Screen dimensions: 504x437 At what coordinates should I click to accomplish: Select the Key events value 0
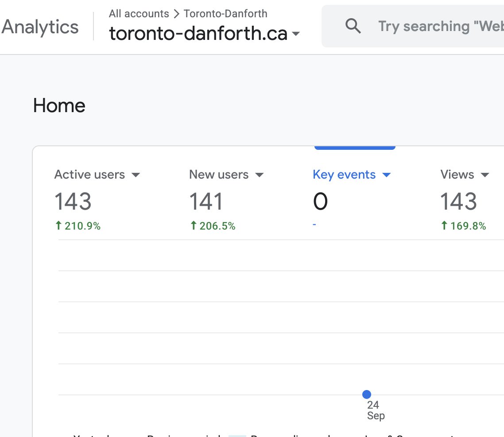click(x=320, y=201)
